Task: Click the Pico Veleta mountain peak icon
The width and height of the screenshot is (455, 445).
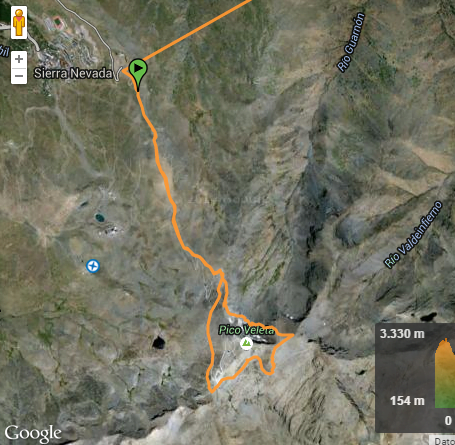Action: point(246,343)
